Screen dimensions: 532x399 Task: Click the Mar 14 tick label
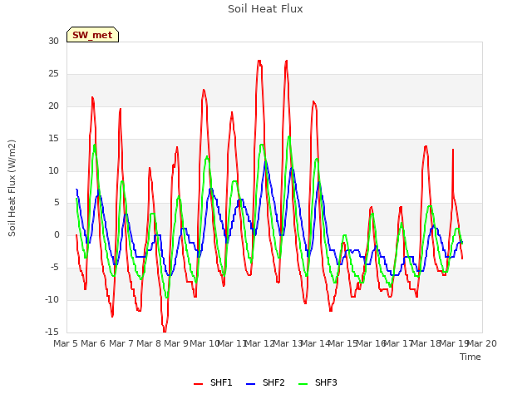coord(315,343)
